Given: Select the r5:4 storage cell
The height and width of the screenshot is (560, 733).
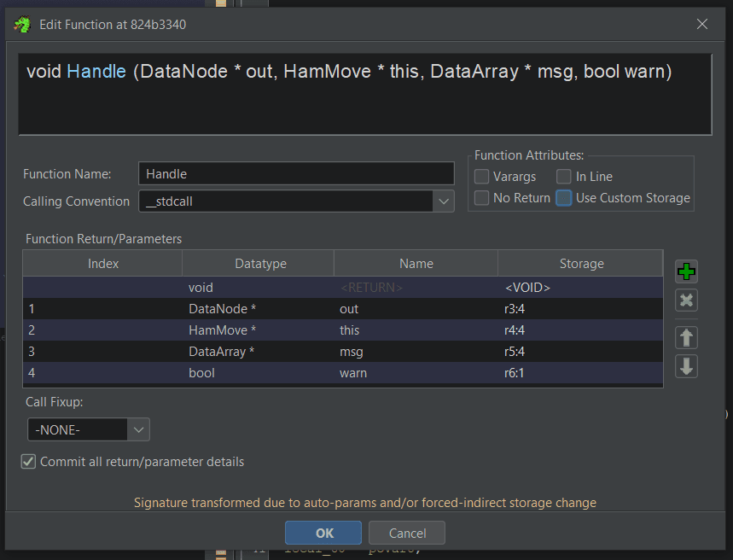Looking at the screenshot, I should point(581,352).
